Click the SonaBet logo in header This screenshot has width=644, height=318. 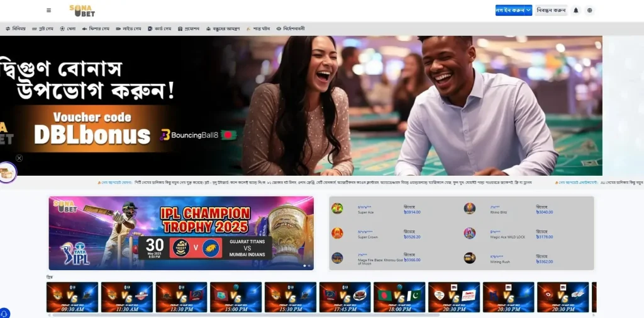pyautogui.click(x=82, y=11)
